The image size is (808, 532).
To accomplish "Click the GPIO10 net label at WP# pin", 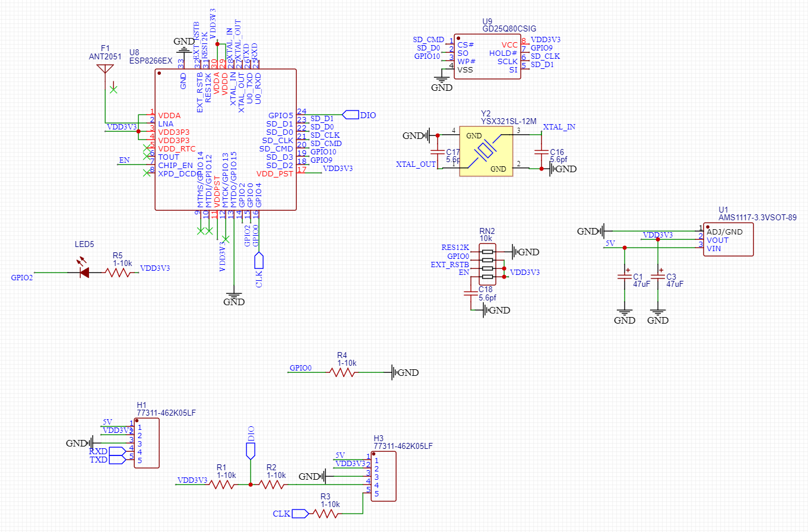I will click(x=427, y=56).
